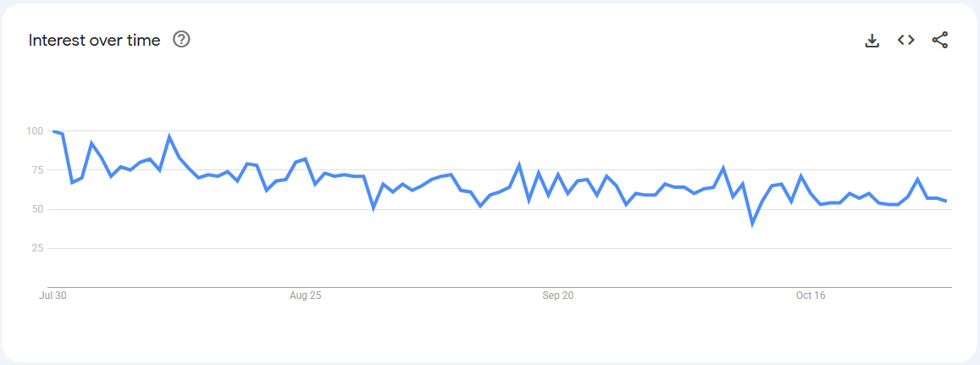Select the 50 y-axis label
The height and width of the screenshot is (365, 980).
tap(36, 209)
